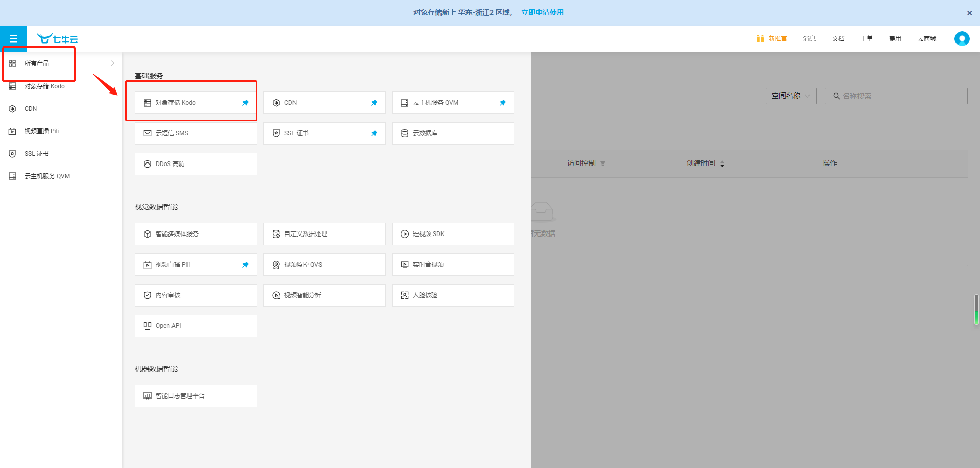Viewport: 980px width, 468px height.
Task: Open the 访问控制 column filter
Action: point(603,163)
